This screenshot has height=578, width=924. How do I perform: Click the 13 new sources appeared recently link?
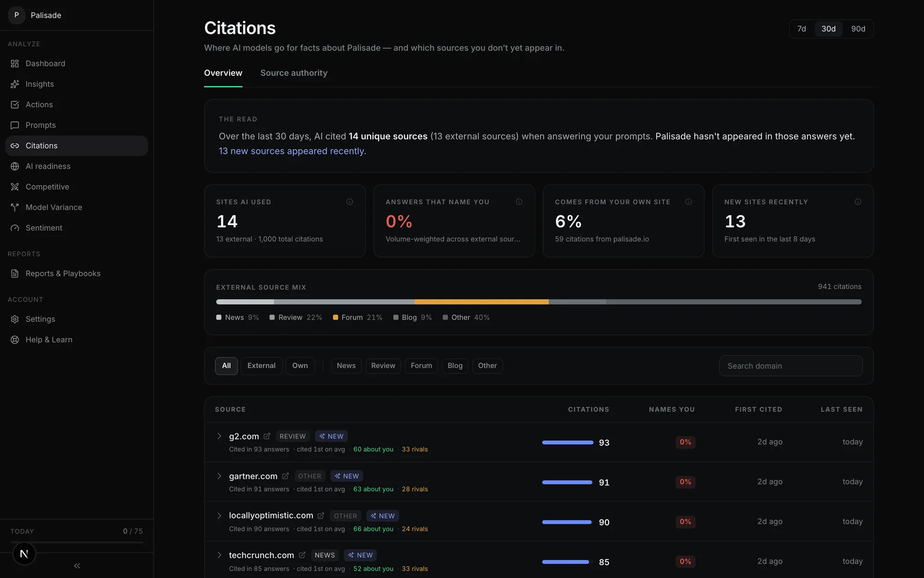(x=292, y=151)
